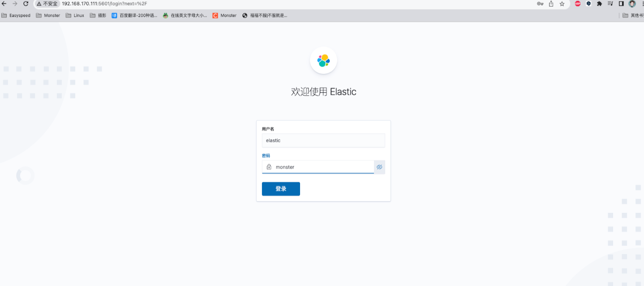The image size is (644, 286).
Task: Click the lock icon in the password field
Action: coord(269,167)
